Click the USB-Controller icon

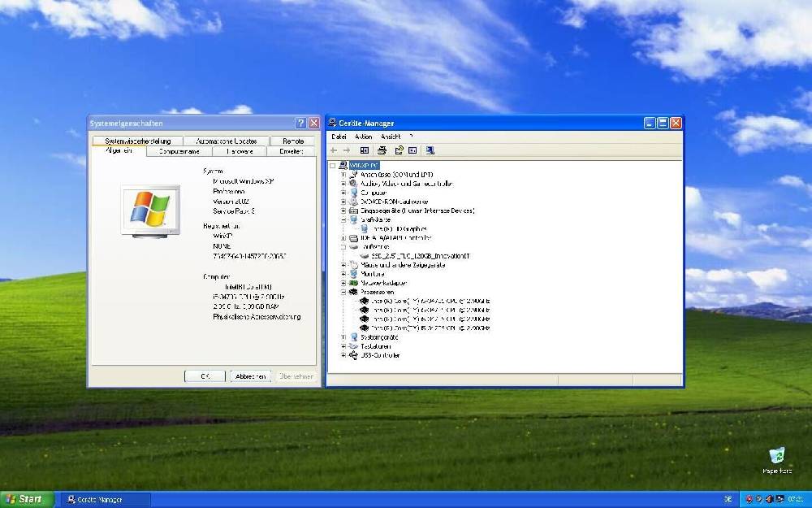point(353,356)
